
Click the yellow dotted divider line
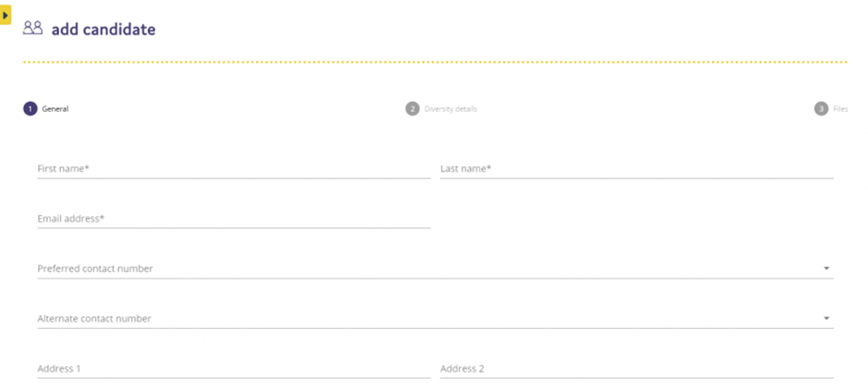[435, 62]
